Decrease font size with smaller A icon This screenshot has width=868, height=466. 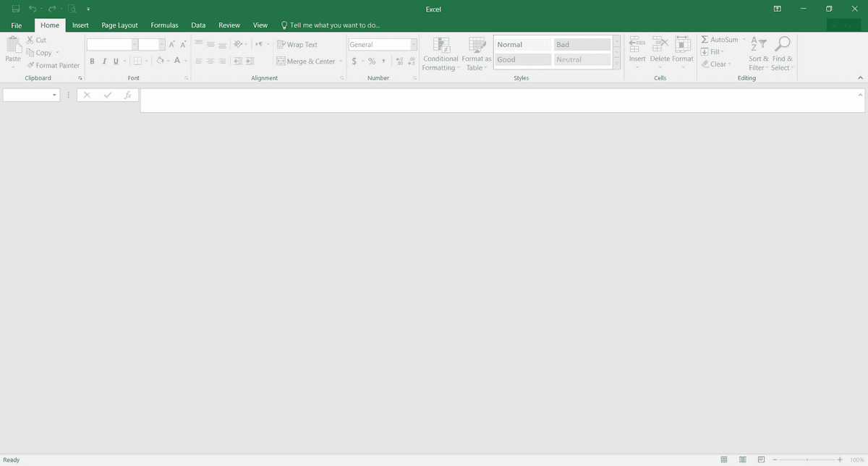184,45
